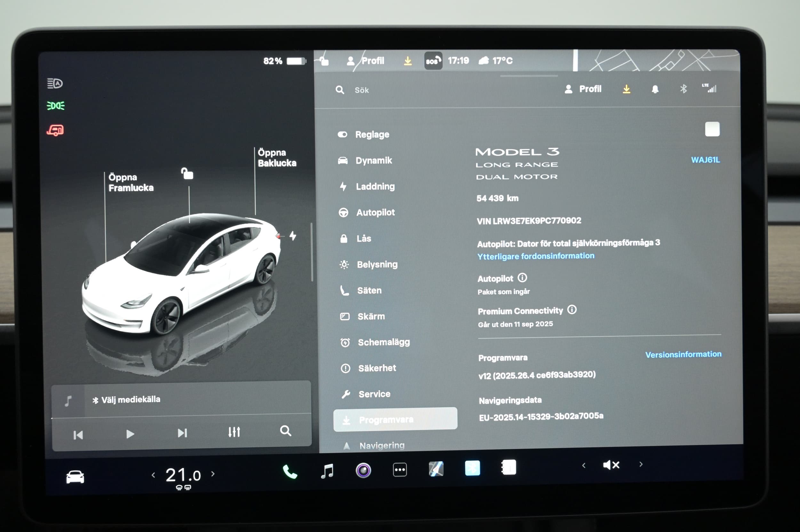Open the car controls icon in the dock
Image resolution: width=800 pixels, height=532 pixels.
tap(75, 477)
